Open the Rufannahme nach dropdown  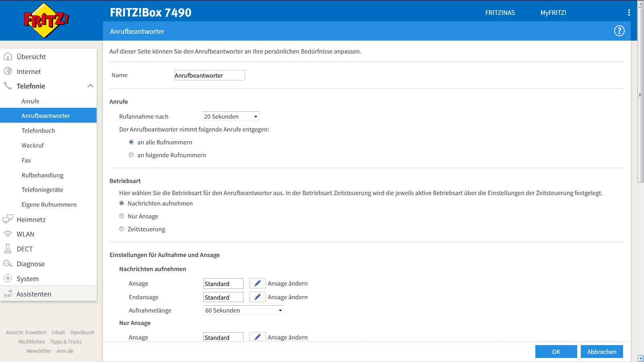coord(230,116)
